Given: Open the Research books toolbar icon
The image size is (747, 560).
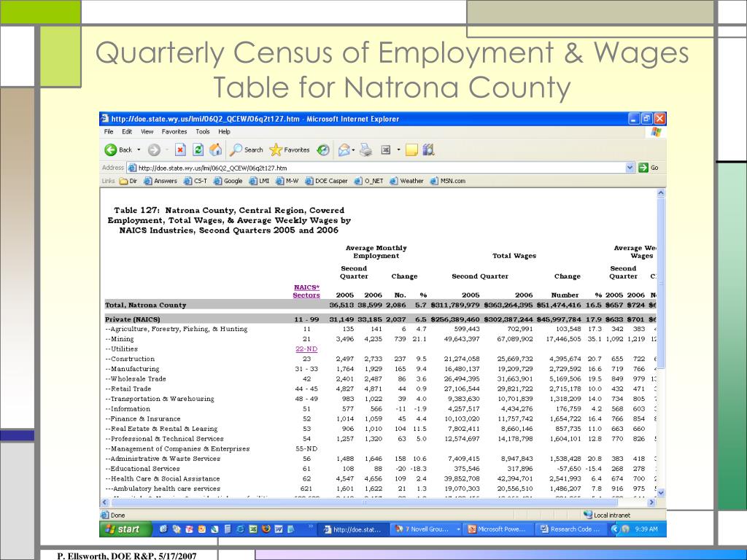Looking at the screenshot, I should click(429, 150).
